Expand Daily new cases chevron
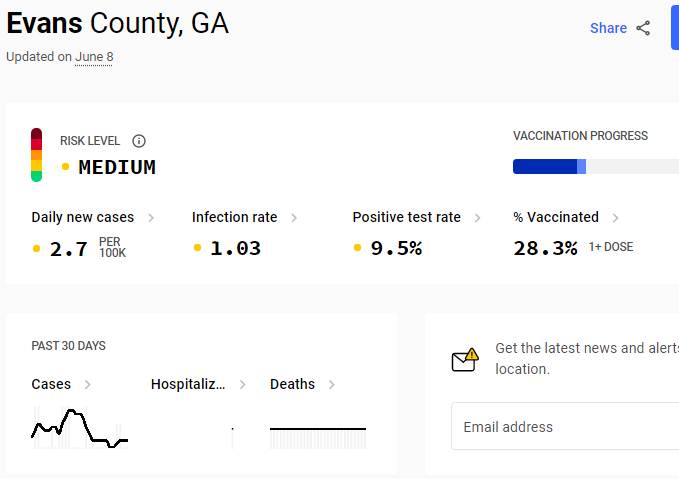Viewport: 679px width, 479px height. tap(151, 217)
